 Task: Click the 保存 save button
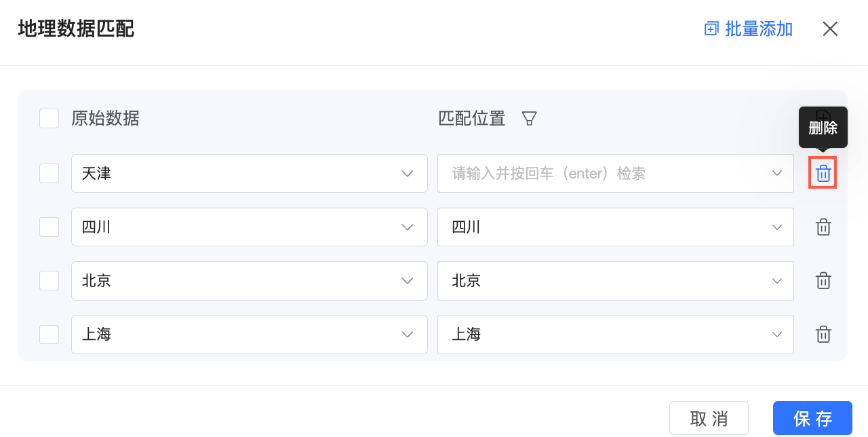click(x=812, y=419)
